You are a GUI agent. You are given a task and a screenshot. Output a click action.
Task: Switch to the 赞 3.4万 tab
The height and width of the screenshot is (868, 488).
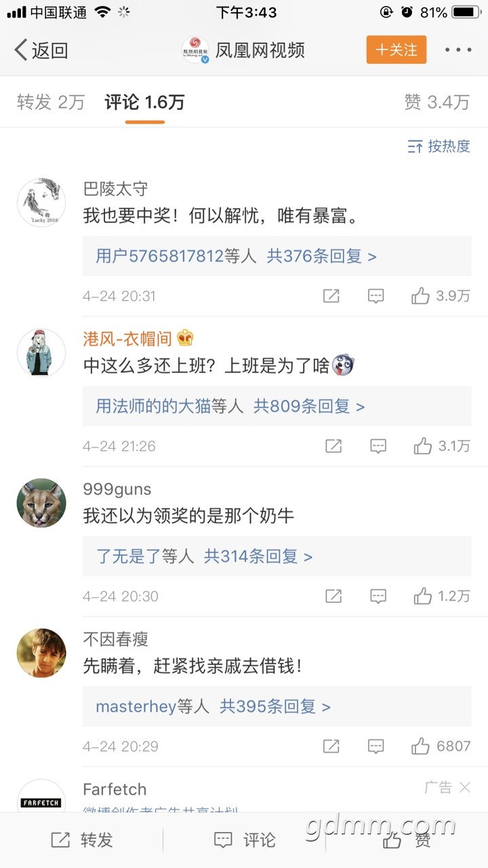pos(436,102)
